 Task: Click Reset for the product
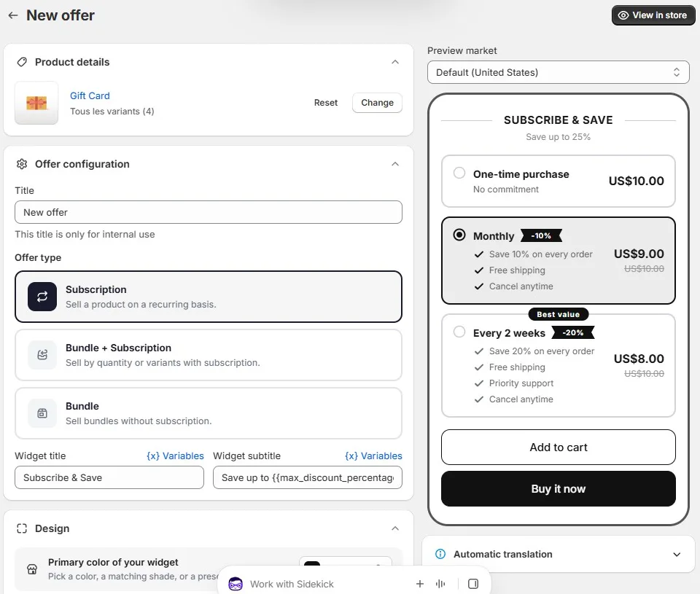click(326, 103)
